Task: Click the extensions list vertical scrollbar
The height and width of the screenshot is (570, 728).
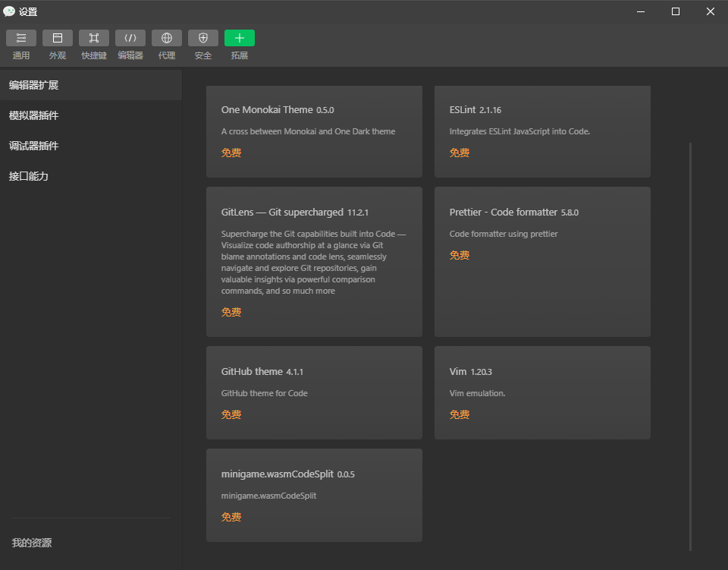Action: pyautogui.click(x=690, y=347)
